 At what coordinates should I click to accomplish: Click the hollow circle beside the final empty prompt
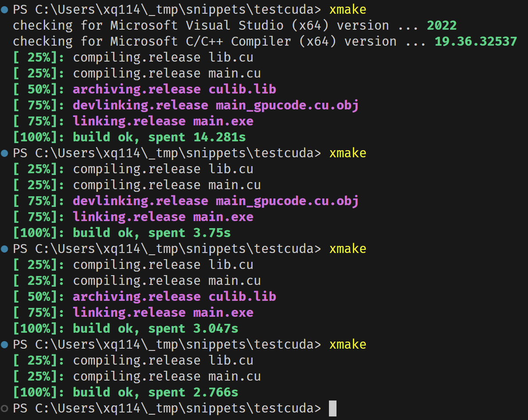point(4,407)
